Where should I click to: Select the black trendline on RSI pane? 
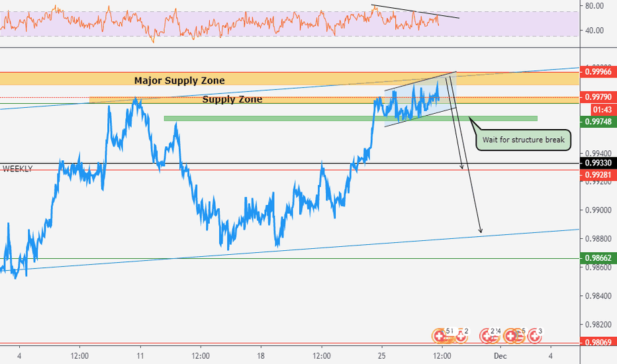[414, 11]
